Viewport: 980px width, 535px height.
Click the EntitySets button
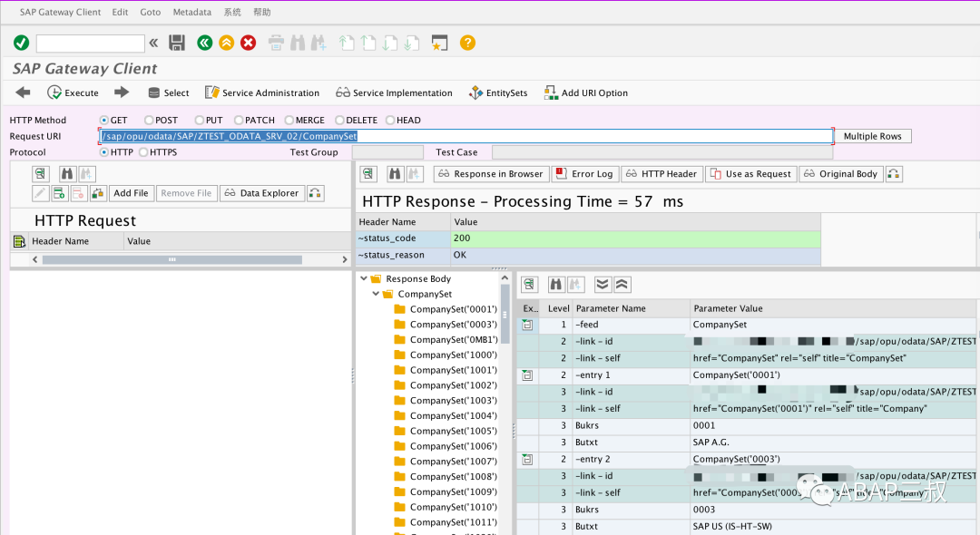(498, 92)
